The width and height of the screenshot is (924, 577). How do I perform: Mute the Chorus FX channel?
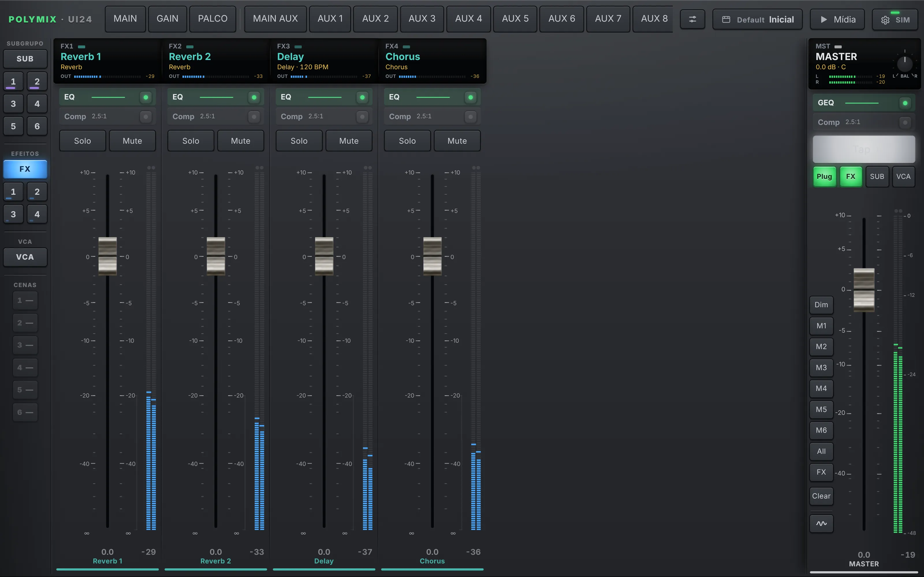point(457,141)
